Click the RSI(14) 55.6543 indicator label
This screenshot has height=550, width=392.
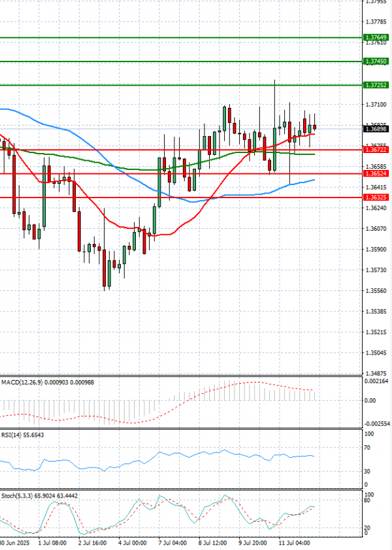(x=23, y=435)
